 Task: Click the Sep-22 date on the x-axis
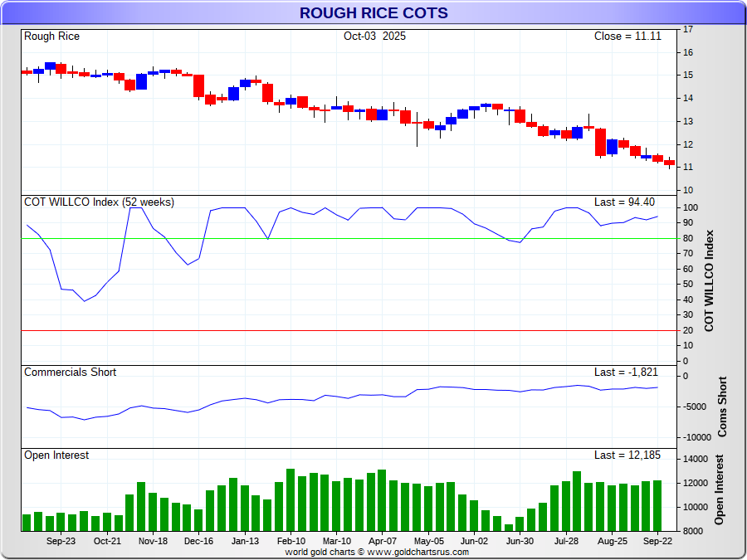[x=657, y=540]
